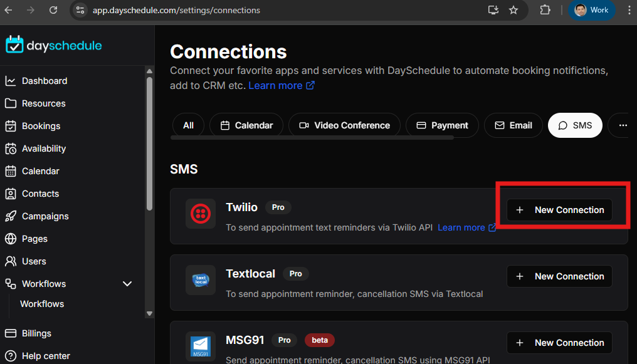Screen dimensions: 637x364
Task: Open the browser extensions puzzle icon
Action: coord(545,10)
